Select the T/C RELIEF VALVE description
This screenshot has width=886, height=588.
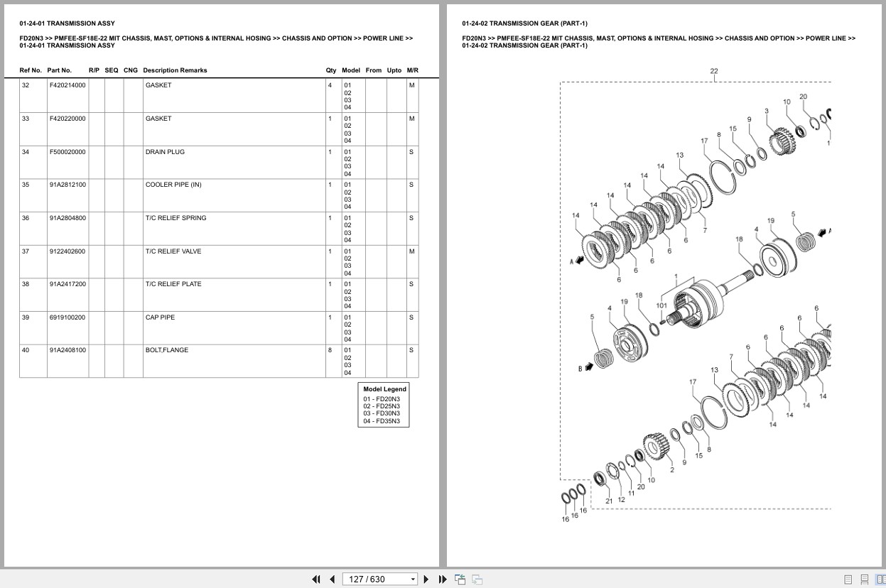(173, 251)
